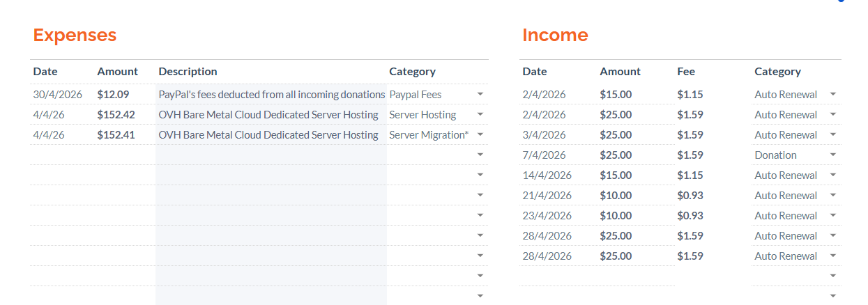
Task: Select the 30/4/2026 expense date cell
Action: [x=62, y=94]
